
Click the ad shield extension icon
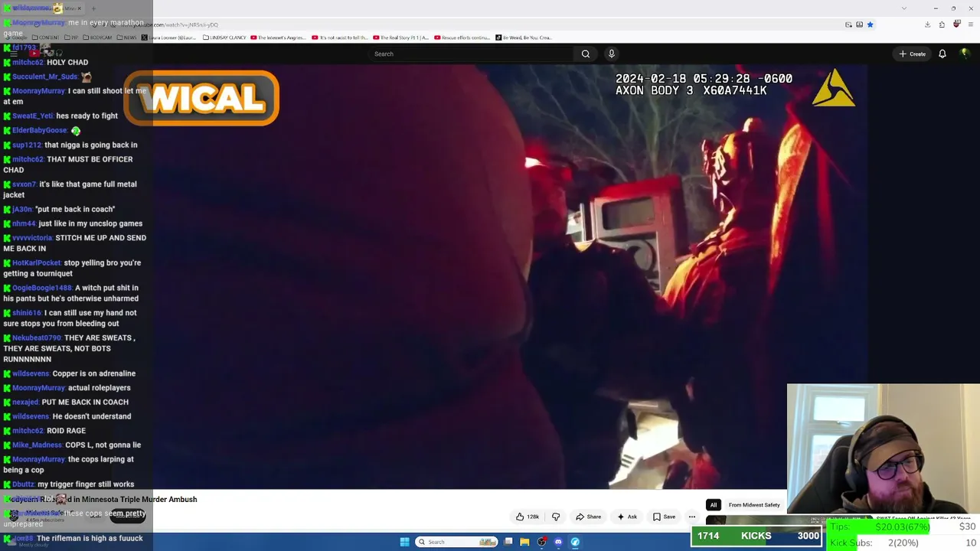pyautogui.click(x=956, y=24)
